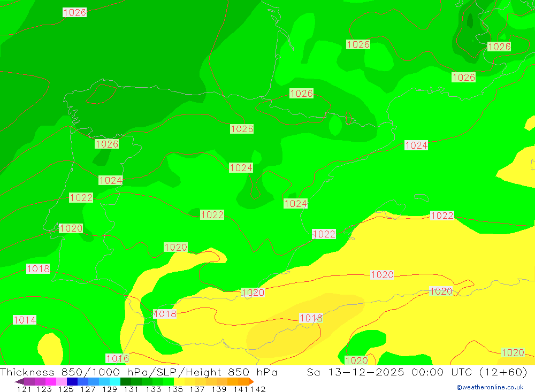
Task: Click the 1014 isobar label
Action: pyautogui.click(x=25, y=320)
